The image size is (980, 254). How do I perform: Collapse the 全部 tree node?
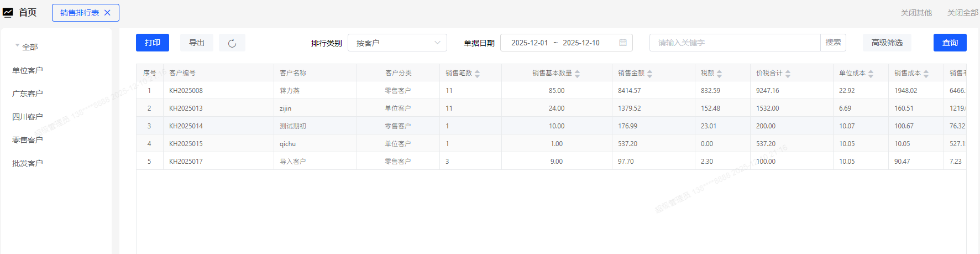tap(17, 46)
